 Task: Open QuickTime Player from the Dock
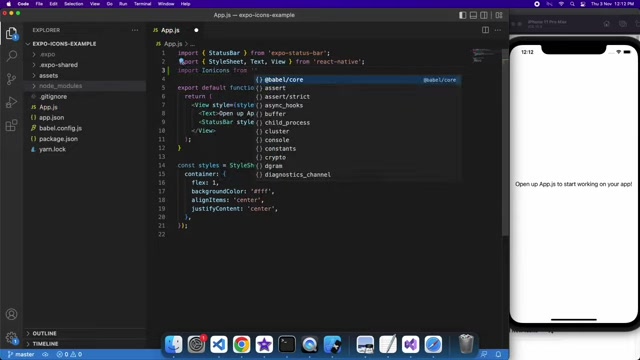[310, 344]
